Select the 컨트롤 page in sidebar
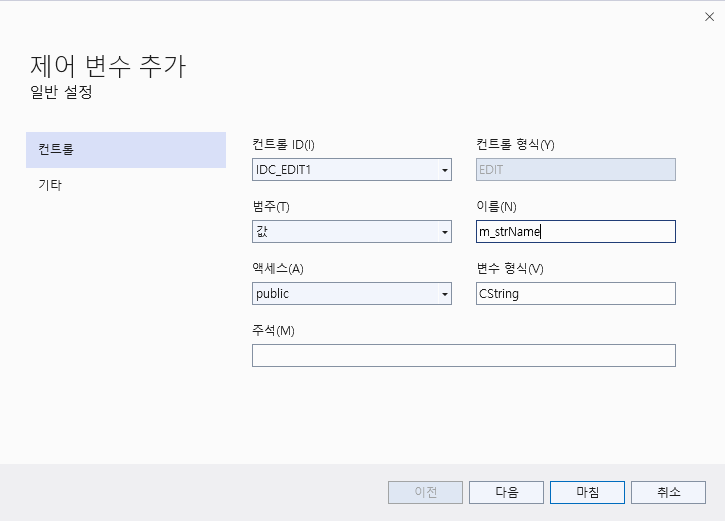This screenshot has height=521, width=725. 126,150
